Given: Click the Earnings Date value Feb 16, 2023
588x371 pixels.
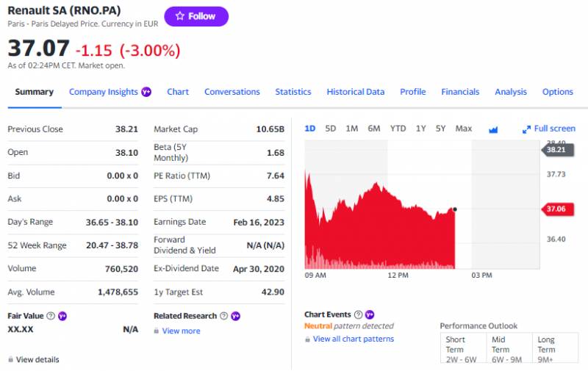Looking at the screenshot, I should click(x=259, y=222).
